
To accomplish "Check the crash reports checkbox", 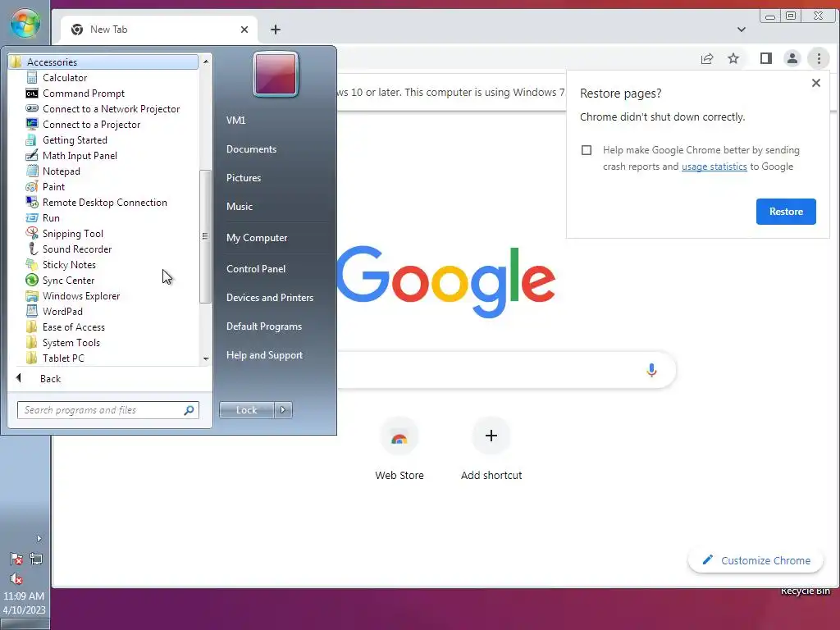I will tap(587, 150).
